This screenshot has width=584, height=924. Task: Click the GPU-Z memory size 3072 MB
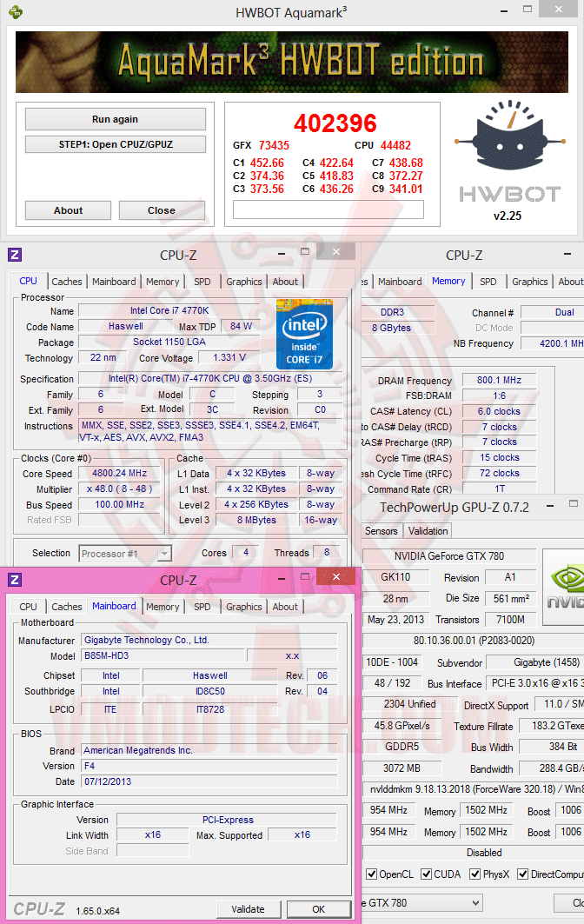click(401, 768)
